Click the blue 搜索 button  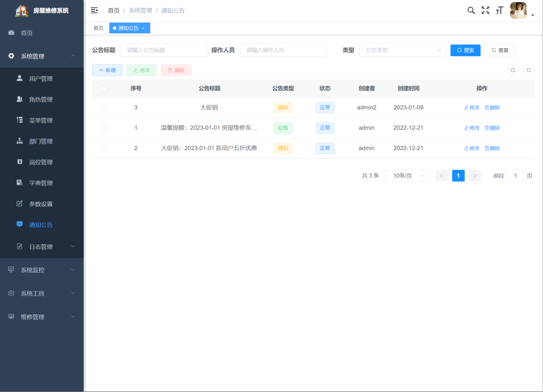(x=465, y=50)
